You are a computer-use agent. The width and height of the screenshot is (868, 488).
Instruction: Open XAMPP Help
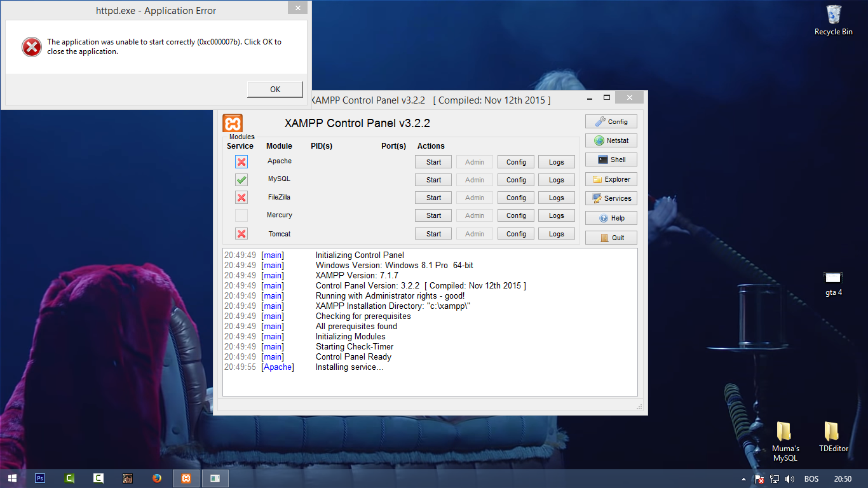pyautogui.click(x=611, y=218)
